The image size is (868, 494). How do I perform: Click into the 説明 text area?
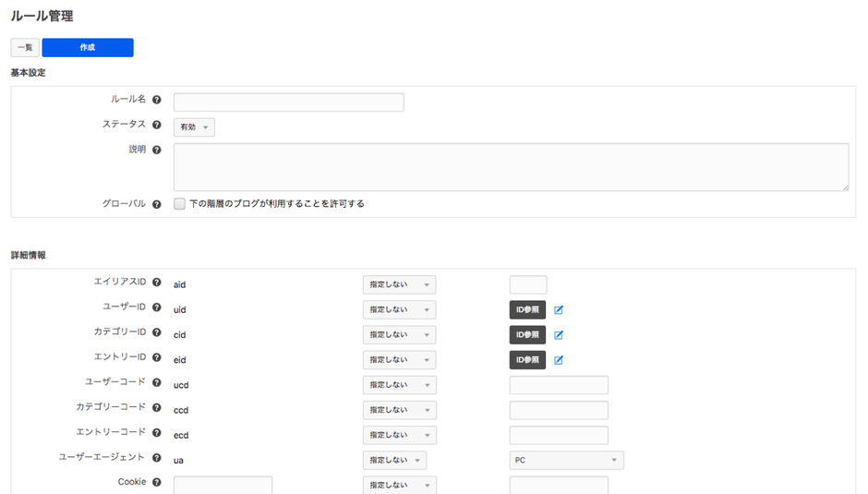coord(511,167)
